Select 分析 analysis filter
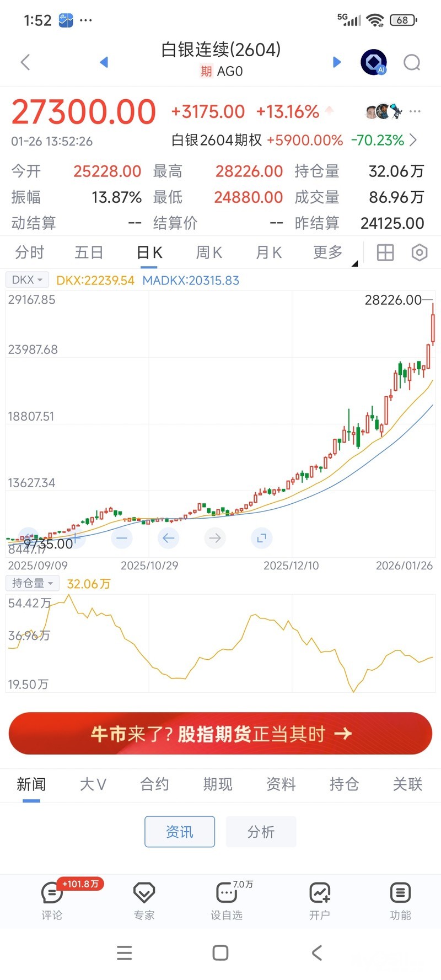This screenshot has width=441, height=980. coord(261,831)
